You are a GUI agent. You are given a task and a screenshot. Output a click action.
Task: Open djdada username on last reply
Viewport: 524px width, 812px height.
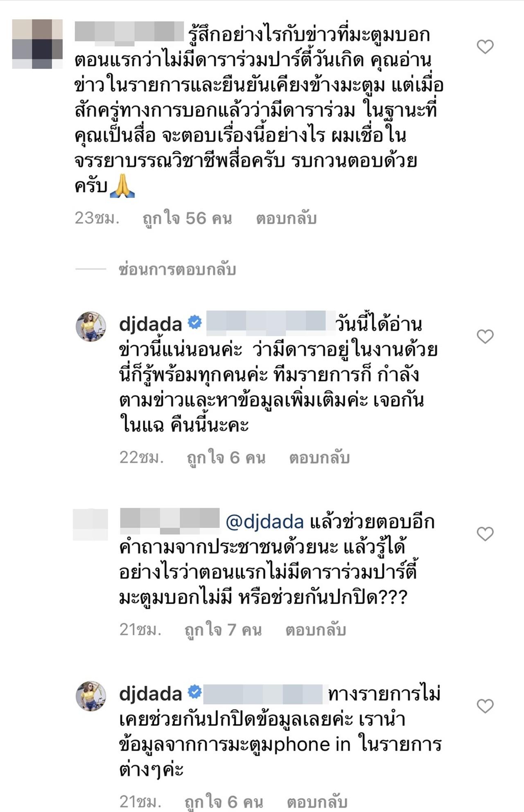(150, 693)
